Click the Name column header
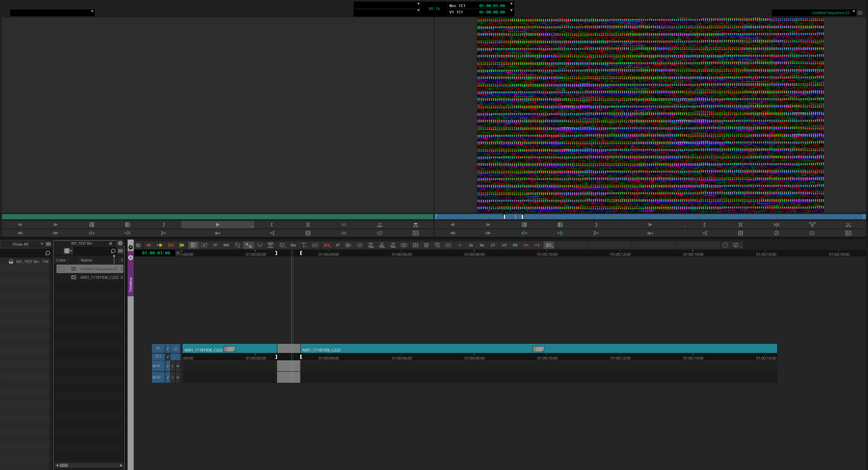 pyautogui.click(x=87, y=260)
